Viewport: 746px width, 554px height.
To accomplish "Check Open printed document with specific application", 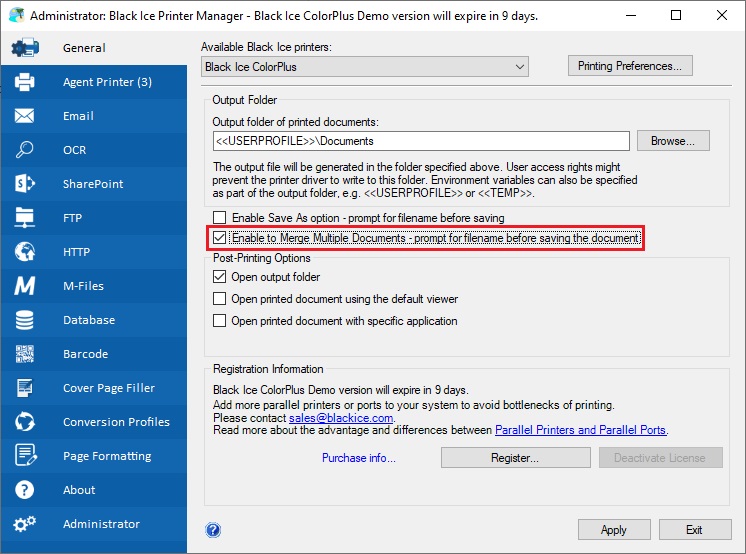I will [x=219, y=320].
